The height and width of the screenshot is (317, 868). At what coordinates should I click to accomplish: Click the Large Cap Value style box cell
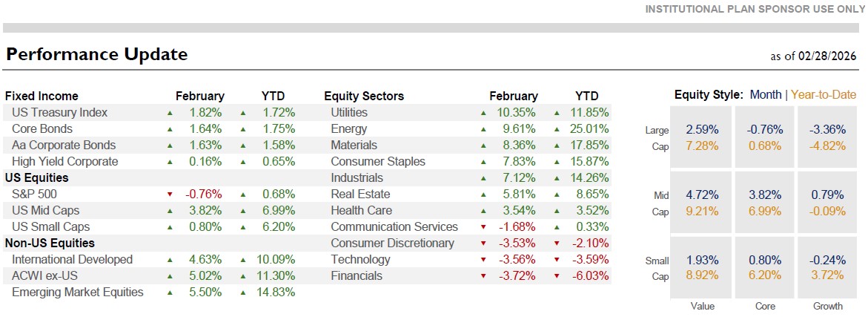701,137
